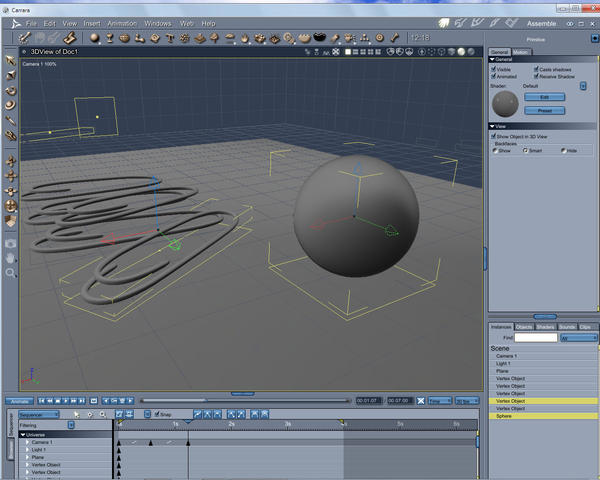Click the Animate button

click(x=19, y=401)
